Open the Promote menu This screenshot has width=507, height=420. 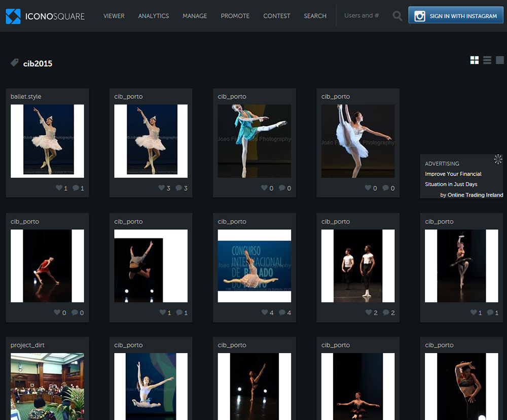235,16
